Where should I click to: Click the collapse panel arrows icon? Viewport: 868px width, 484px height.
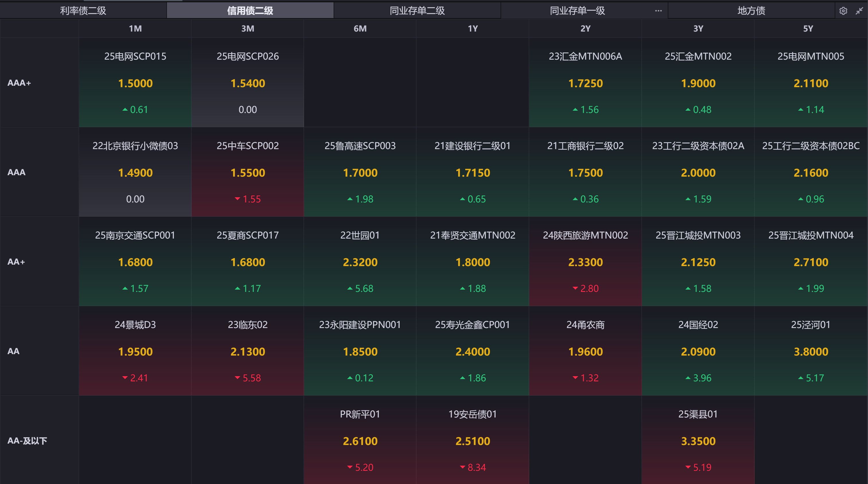[859, 11]
